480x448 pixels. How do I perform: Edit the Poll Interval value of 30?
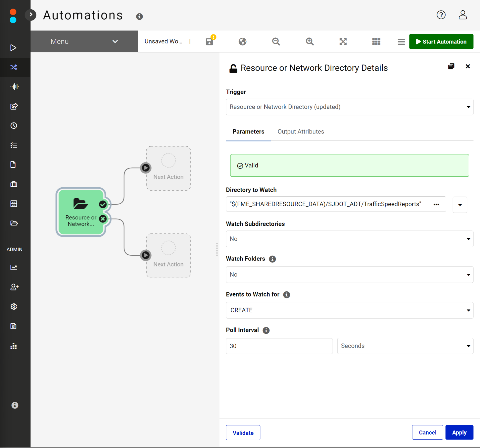(x=279, y=346)
